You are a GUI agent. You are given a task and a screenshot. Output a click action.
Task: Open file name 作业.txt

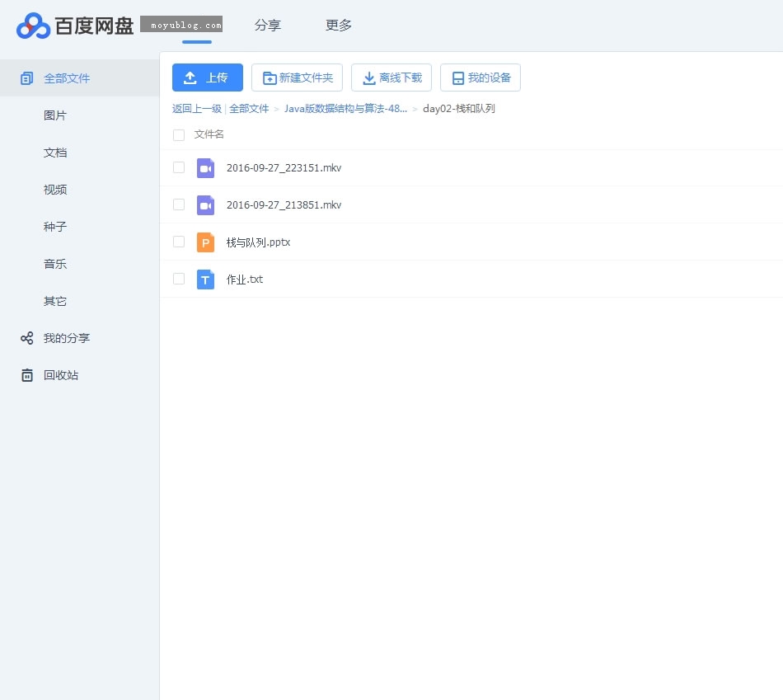click(x=245, y=280)
